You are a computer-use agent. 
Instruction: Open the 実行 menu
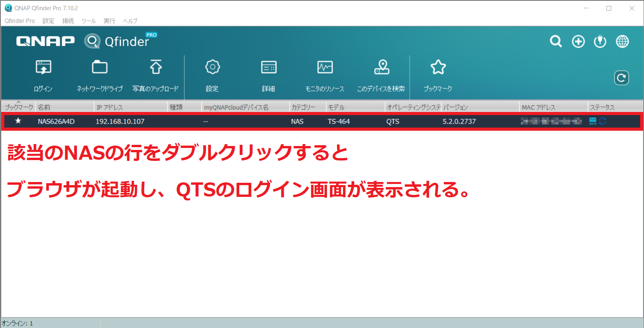[x=109, y=21]
